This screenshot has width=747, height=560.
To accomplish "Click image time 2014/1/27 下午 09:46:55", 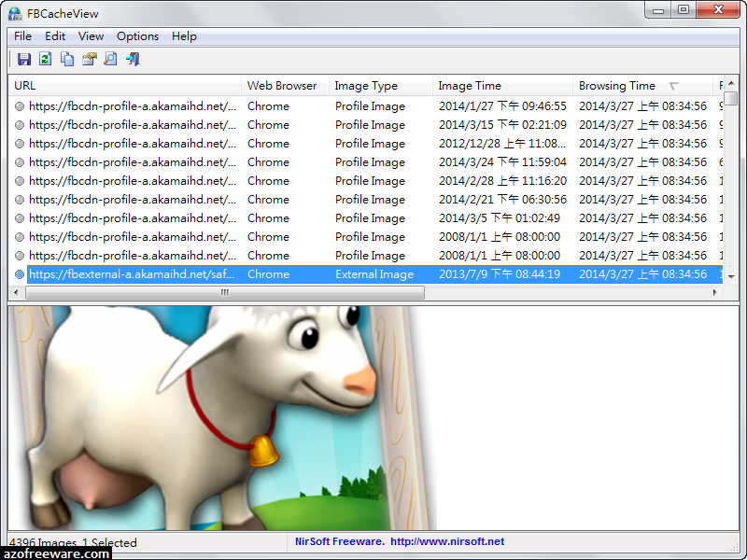I will click(502, 106).
